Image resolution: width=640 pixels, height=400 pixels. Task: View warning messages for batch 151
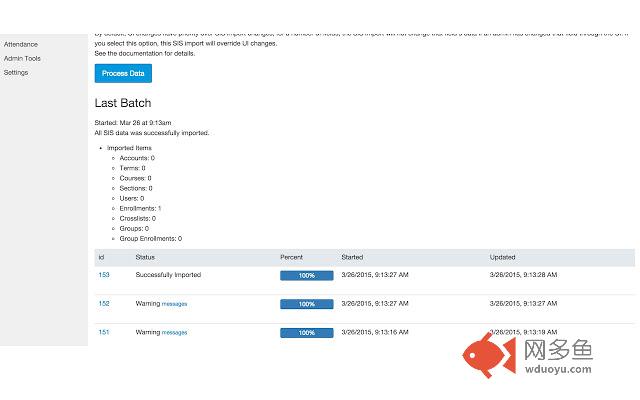pos(174,332)
